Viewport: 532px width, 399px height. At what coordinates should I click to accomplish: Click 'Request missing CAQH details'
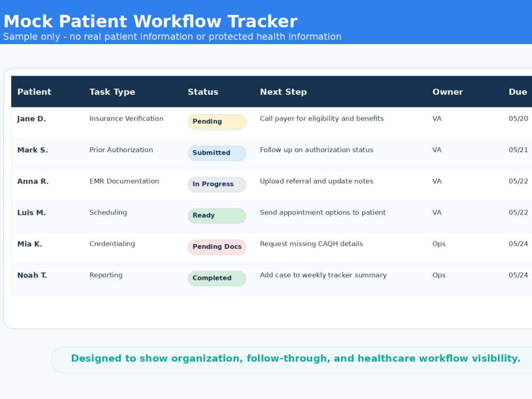pos(311,244)
